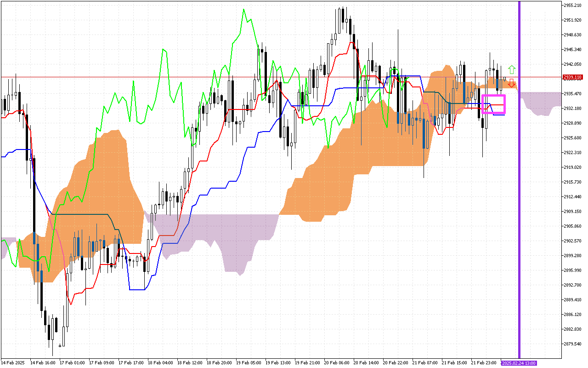Click the 2886.120 price scale label
588x368 pixels.
tap(573, 315)
